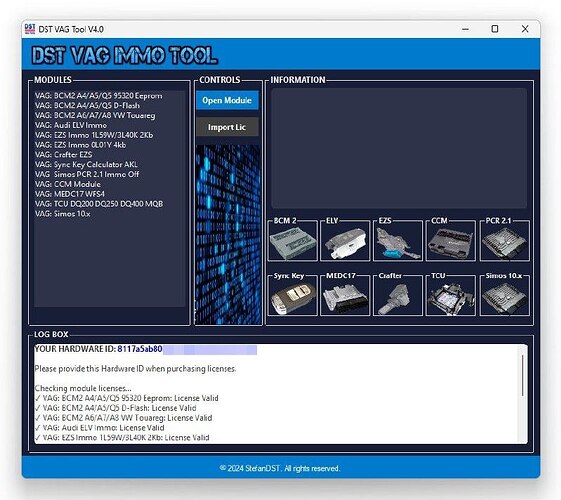561x500 pixels.
Task: Click 'Please provide this Hardware ID' text
Action: tap(135, 369)
